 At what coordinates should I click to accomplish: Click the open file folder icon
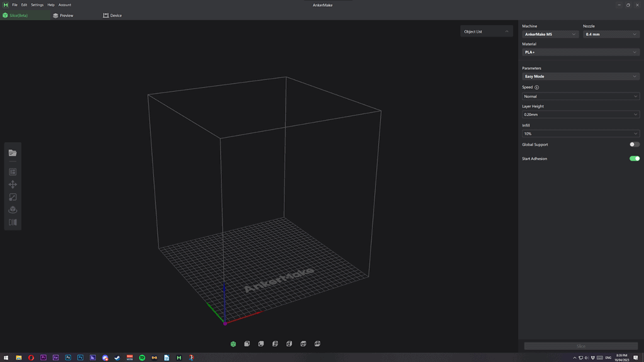click(x=13, y=153)
